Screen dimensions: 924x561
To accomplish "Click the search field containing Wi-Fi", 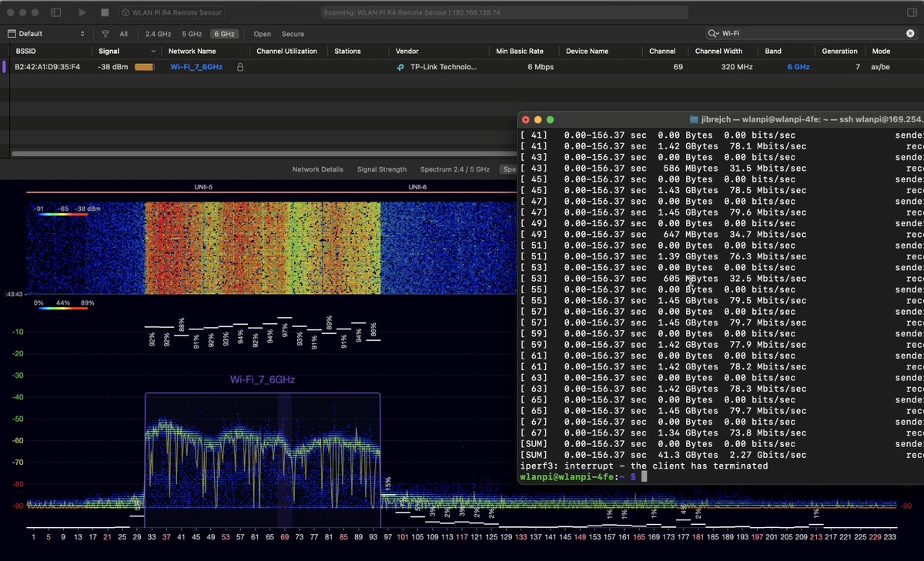I will (x=812, y=34).
